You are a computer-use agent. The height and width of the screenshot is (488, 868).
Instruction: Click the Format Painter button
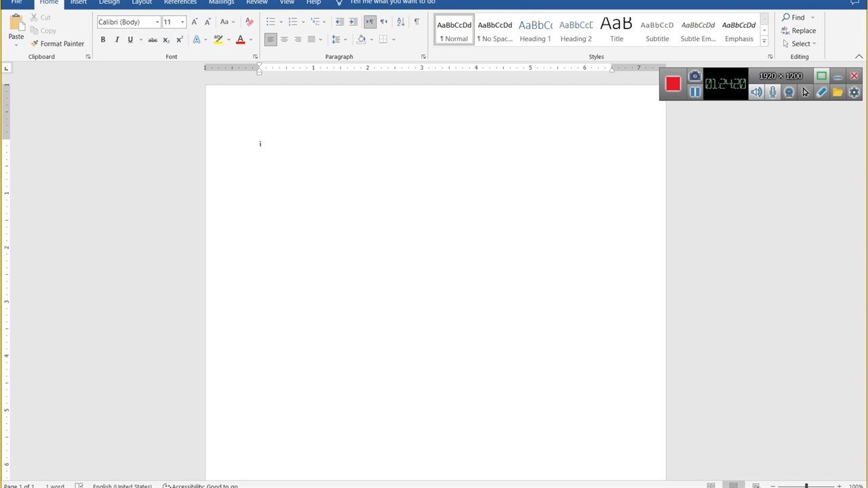tap(57, 43)
